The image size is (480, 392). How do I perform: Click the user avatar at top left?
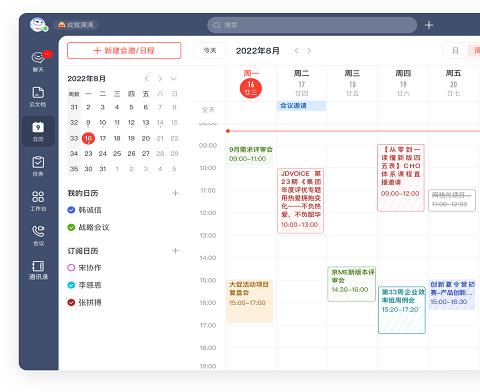(x=38, y=25)
